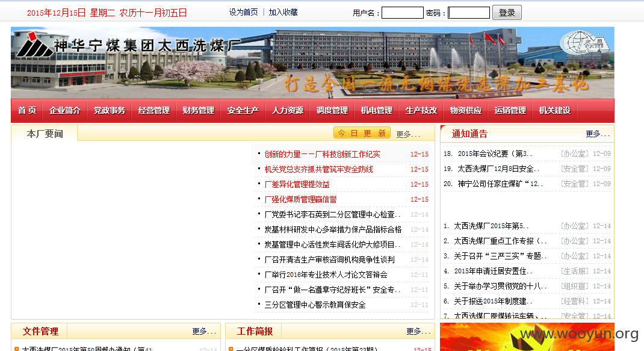Open news 厂差异化管理提效益
Screen dimensions: 644x351
[x=297, y=185]
